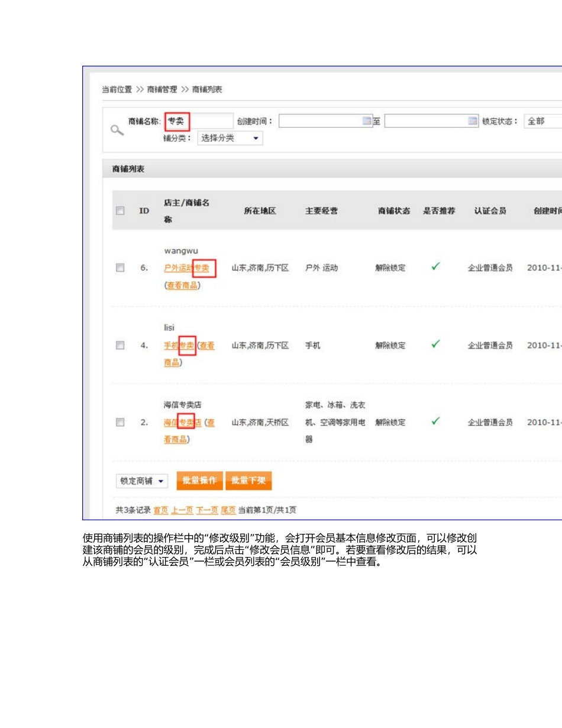Go to 下一页 in pagination

(207, 510)
